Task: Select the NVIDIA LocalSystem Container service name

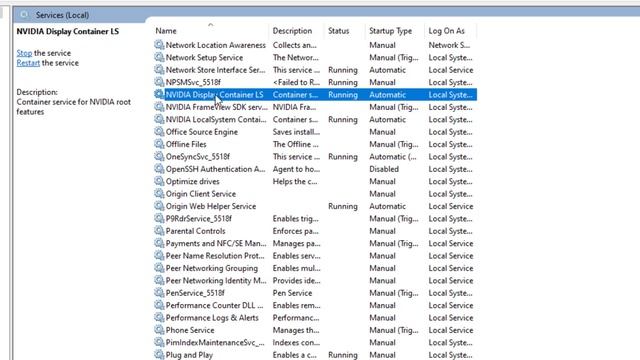Action: pos(216,120)
